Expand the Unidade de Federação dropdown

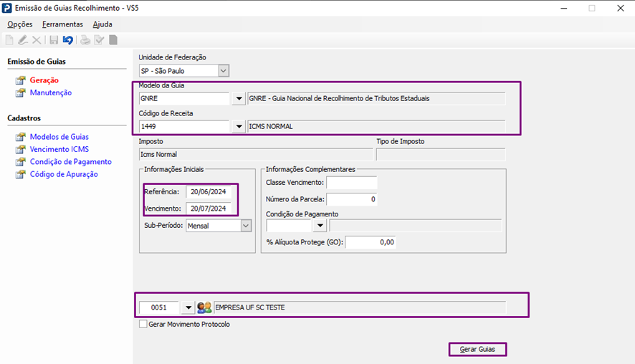[x=223, y=71]
